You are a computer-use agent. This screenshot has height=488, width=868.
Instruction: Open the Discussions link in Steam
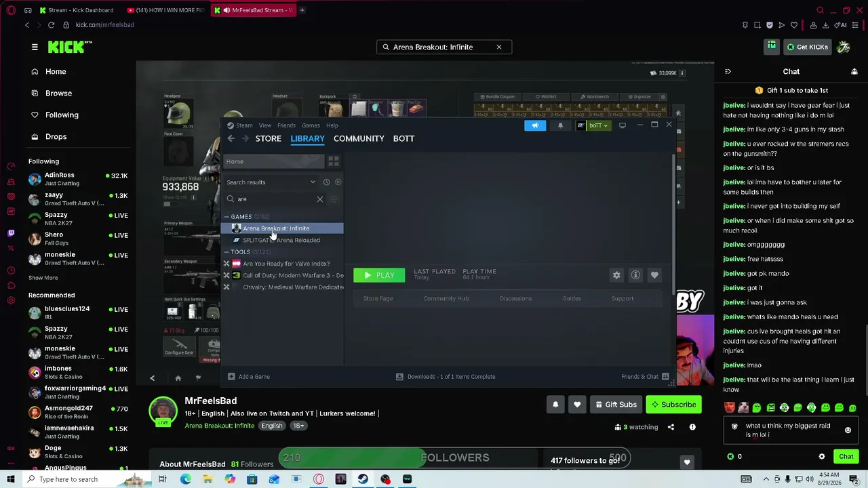[515, 298]
